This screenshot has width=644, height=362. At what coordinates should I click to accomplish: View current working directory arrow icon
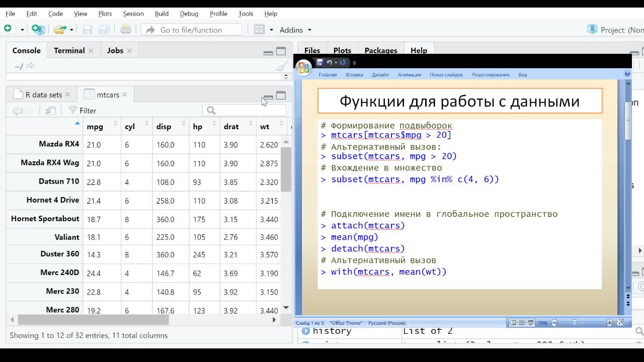coord(30,66)
